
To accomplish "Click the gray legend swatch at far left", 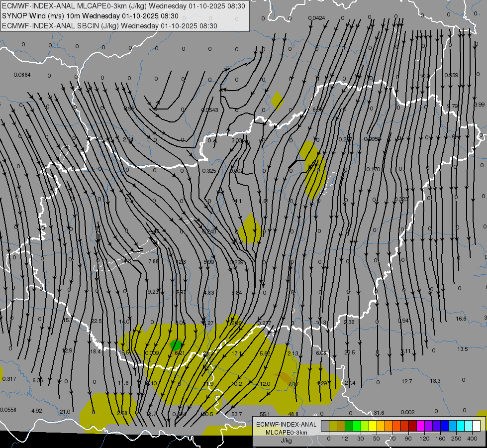I will (x=325, y=426).
